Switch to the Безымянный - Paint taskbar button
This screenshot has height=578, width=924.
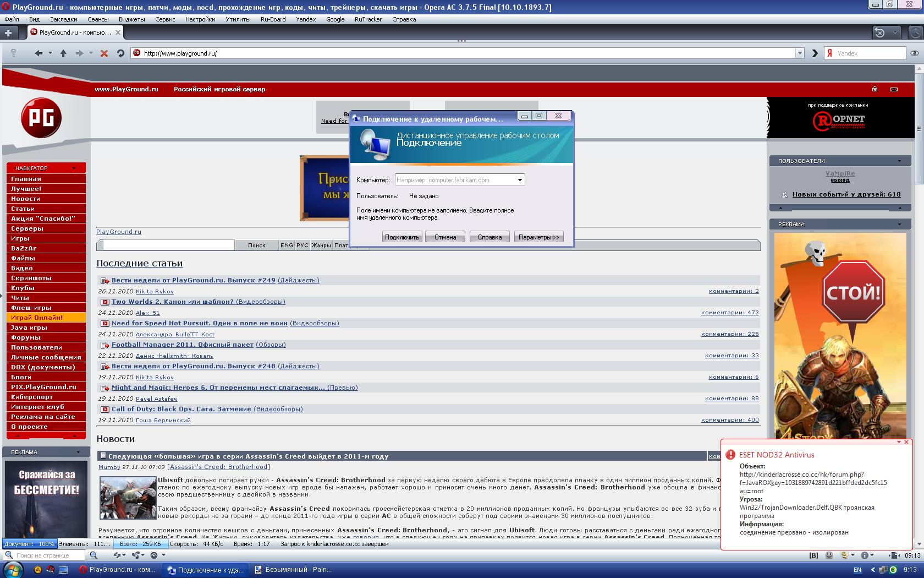point(293,570)
